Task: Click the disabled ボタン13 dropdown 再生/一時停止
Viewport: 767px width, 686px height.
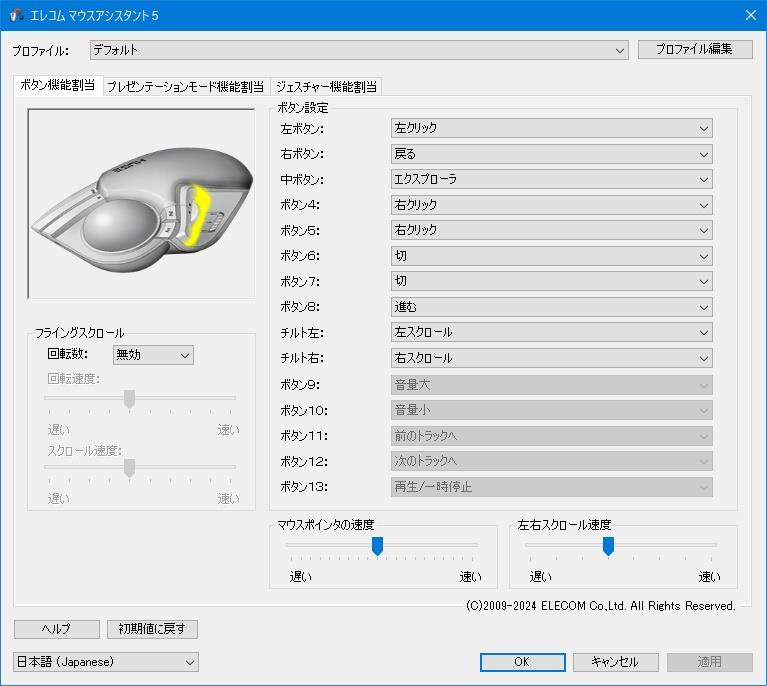Action: (x=551, y=487)
